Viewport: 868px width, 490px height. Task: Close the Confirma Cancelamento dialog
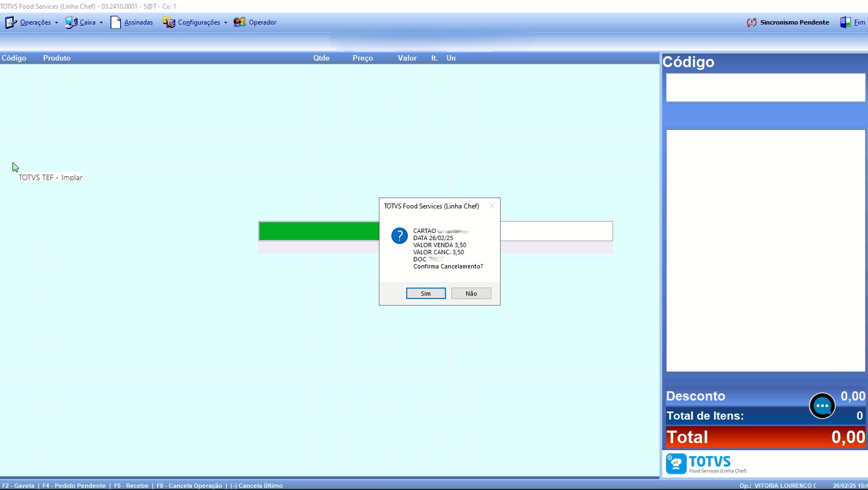tap(492, 206)
